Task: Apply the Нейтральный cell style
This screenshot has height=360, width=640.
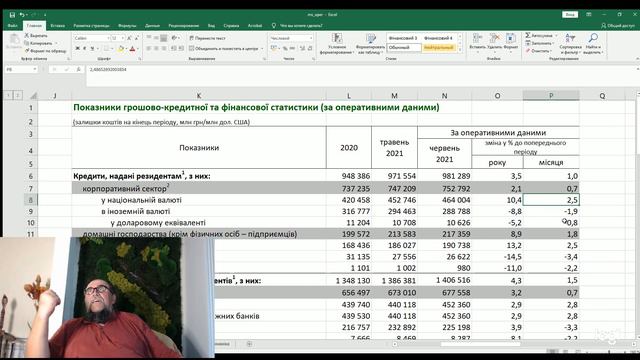Action: click(x=438, y=48)
